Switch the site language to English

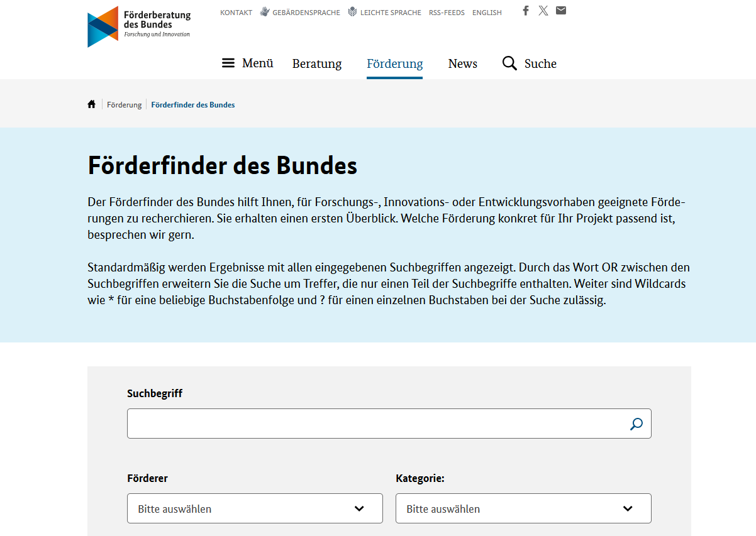[487, 13]
